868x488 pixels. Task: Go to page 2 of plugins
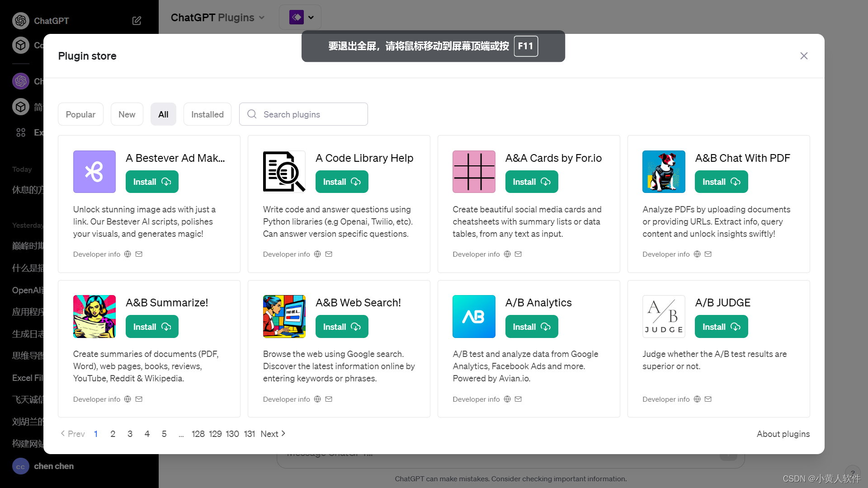pyautogui.click(x=113, y=434)
